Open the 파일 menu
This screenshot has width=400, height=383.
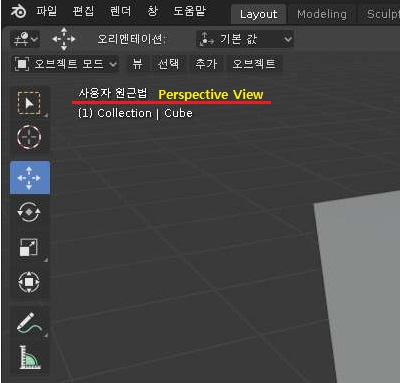coord(47,11)
